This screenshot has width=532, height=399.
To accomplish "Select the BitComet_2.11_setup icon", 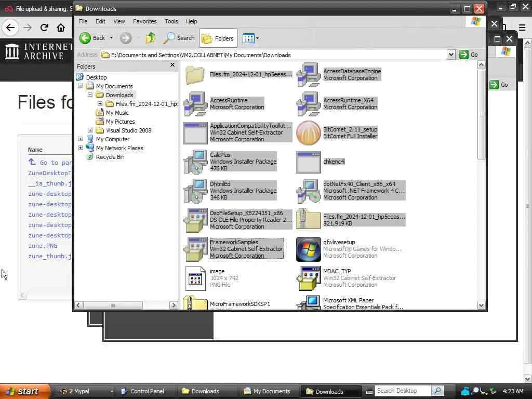I will pyautogui.click(x=309, y=133).
